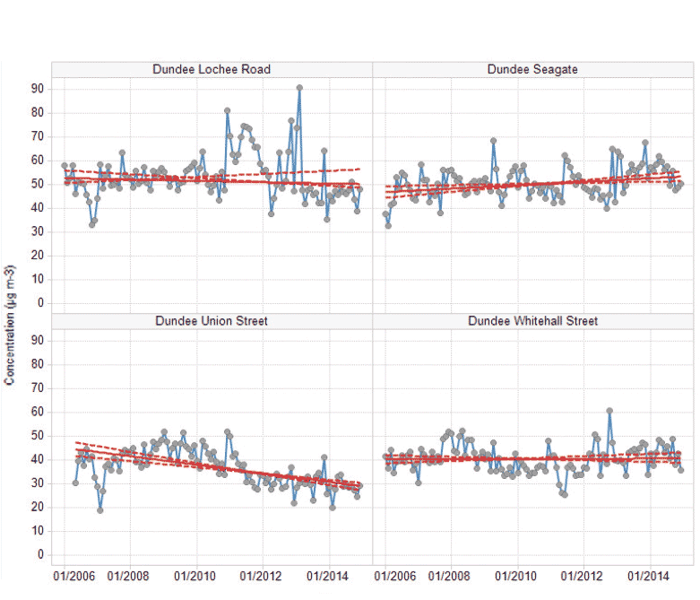Click the highest peak point in Whitehall Street chart
The height and width of the screenshot is (600, 700).
pos(609,411)
